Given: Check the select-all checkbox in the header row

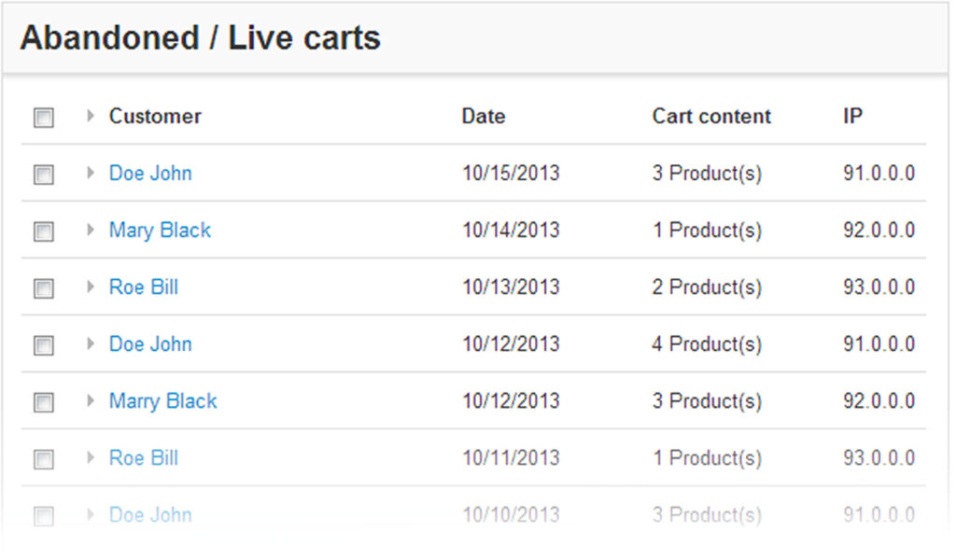Looking at the screenshot, I should pos(44,118).
